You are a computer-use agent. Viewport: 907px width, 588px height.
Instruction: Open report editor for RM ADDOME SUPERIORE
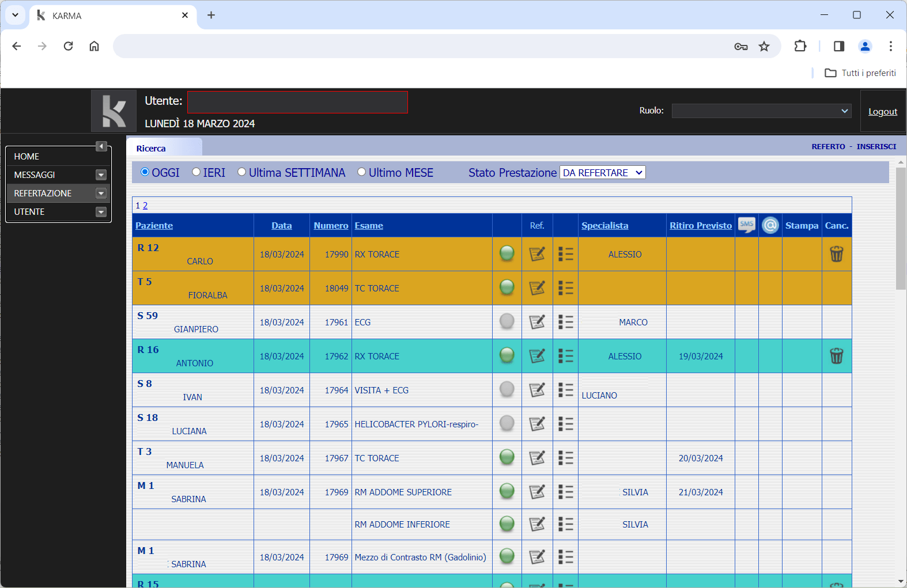(x=537, y=492)
